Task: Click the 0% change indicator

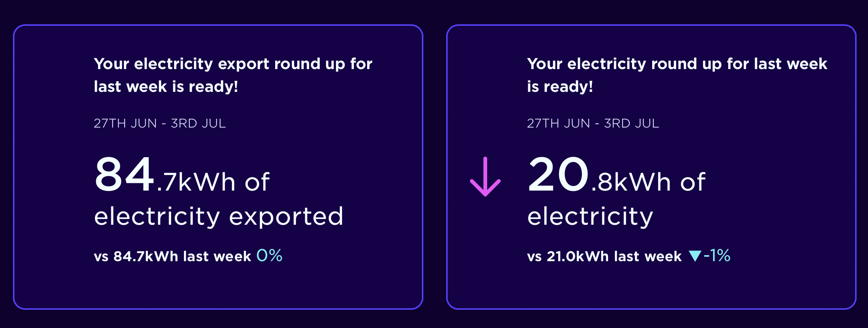Action: pyautogui.click(x=269, y=255)
